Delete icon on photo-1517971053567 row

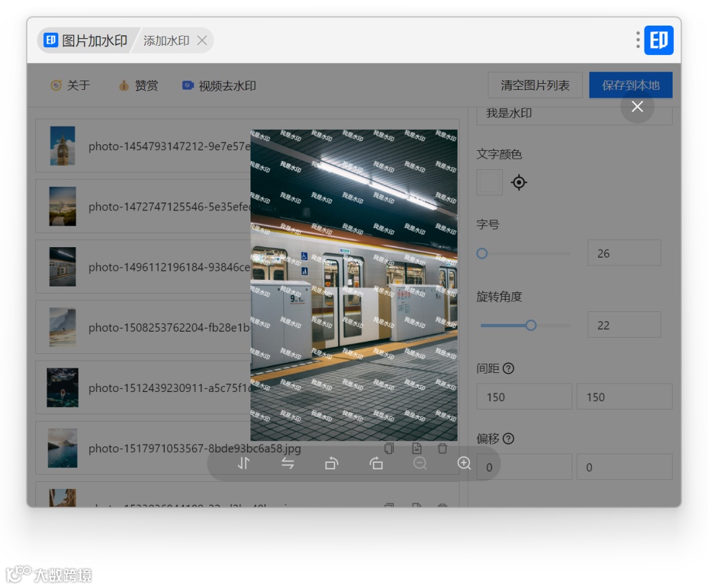[442, 448]
